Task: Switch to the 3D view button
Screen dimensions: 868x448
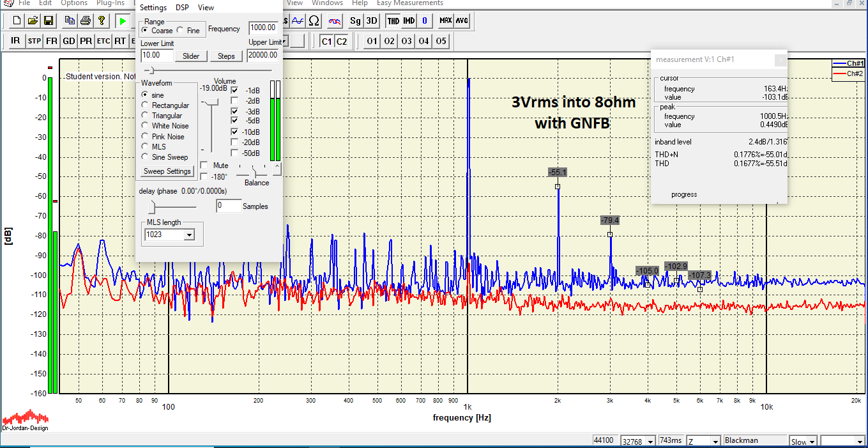Action: click(x=371, y=21)
